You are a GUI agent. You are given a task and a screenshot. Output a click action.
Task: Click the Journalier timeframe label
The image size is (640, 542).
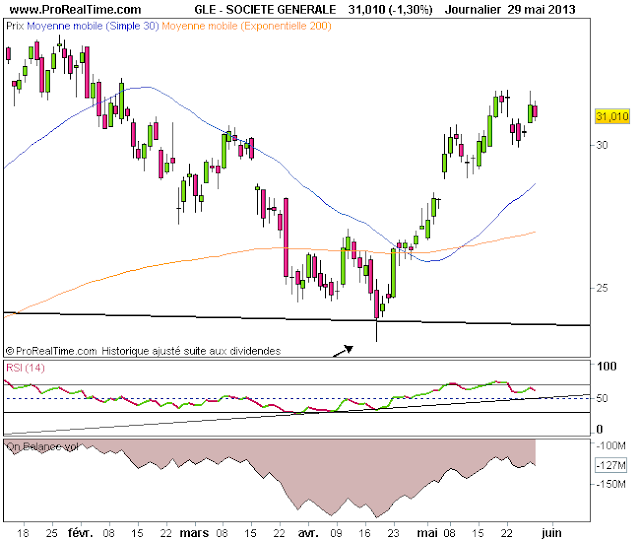(473, 9)
